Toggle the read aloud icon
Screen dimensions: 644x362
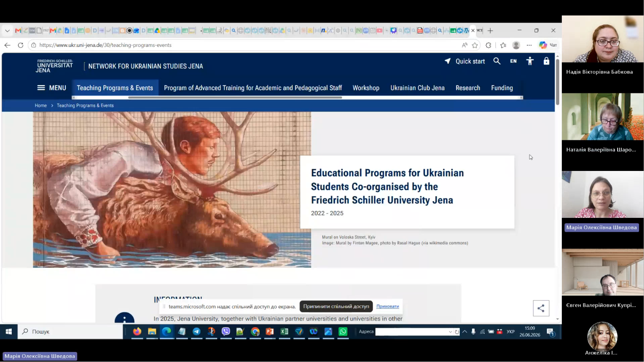[464, 45]
